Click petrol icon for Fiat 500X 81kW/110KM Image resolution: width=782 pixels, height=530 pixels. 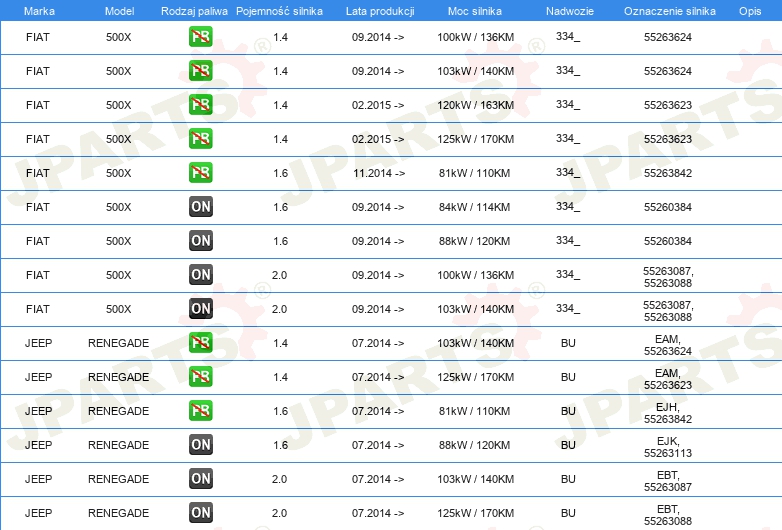tap(200, 173)
